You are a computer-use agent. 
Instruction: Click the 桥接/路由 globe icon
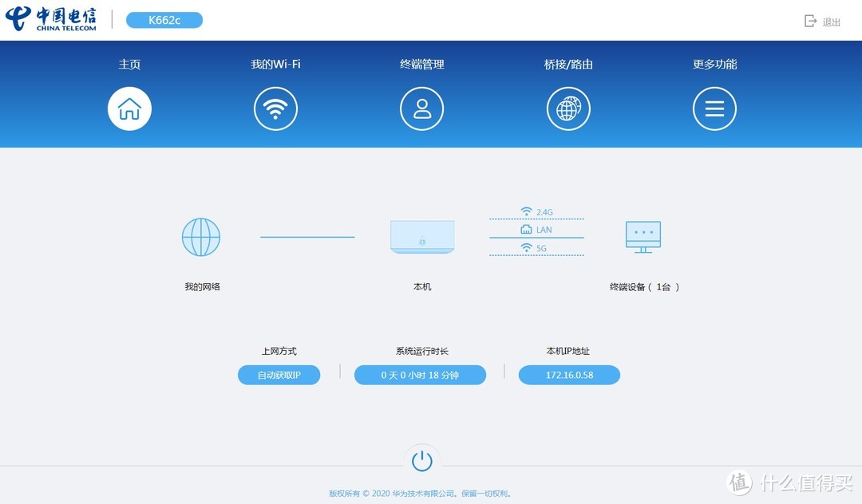tap(568, 108)
